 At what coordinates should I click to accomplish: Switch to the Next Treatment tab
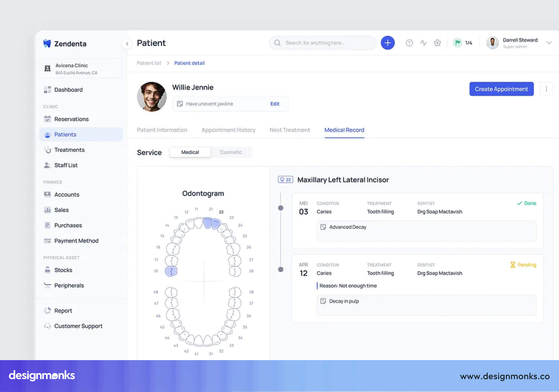[290, 130]
